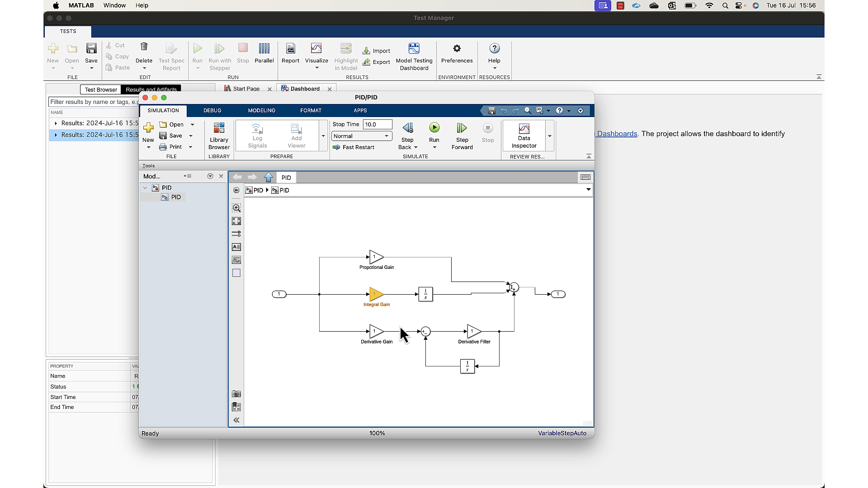The height and width of the screenshot is (488, 868).
Task: Open the Model Testing Dashboard
Action: [x=414, y=56]
